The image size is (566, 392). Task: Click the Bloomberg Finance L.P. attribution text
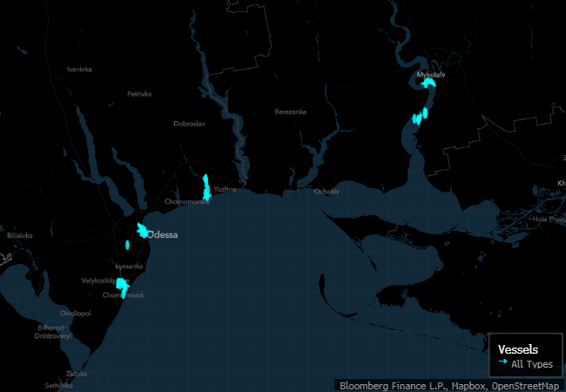click(394, 386)
